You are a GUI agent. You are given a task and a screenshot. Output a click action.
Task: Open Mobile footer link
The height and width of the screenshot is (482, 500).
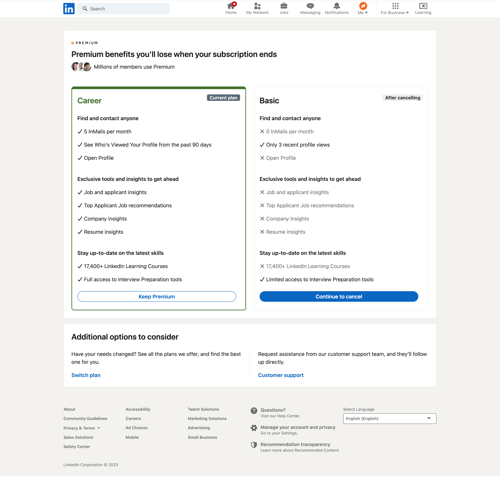click(x=132, y=437)
